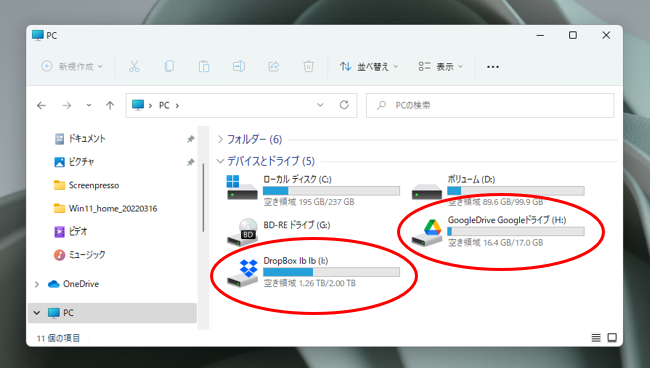
Task: Click the Share icon in toolbar
Action: [274, 66]
